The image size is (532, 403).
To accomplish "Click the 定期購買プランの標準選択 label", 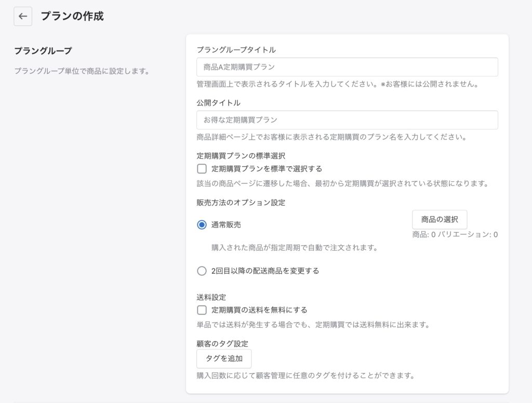I will 241,156.
